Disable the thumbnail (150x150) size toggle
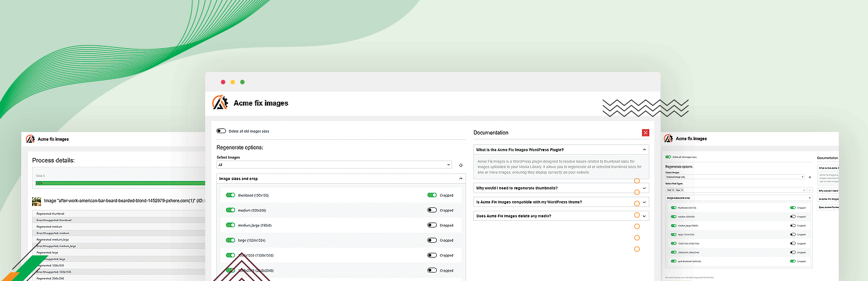The width and height of the screenshot is (868, 281). click(230, 195)
